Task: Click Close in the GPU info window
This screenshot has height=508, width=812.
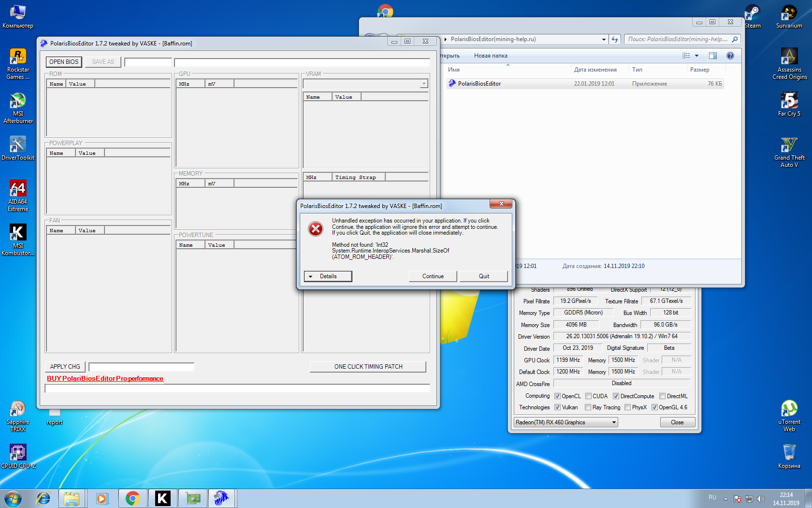Action: coord(677,422)
